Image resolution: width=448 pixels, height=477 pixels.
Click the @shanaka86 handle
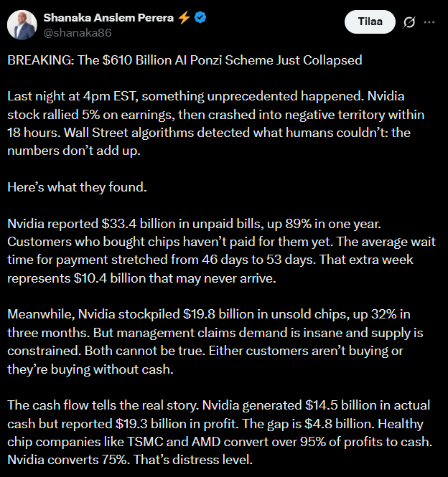(x=77, y=33)
